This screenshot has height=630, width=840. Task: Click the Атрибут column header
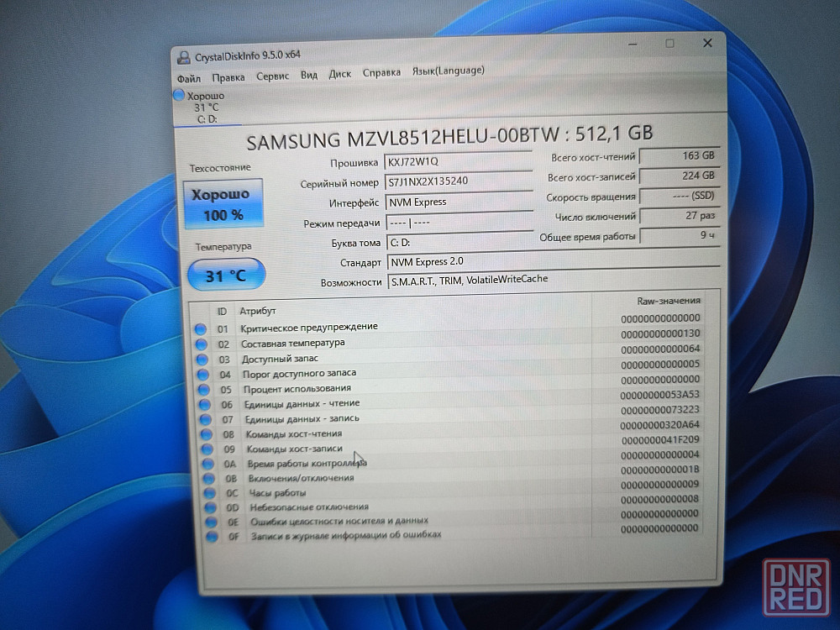click(x=258, y=311)
